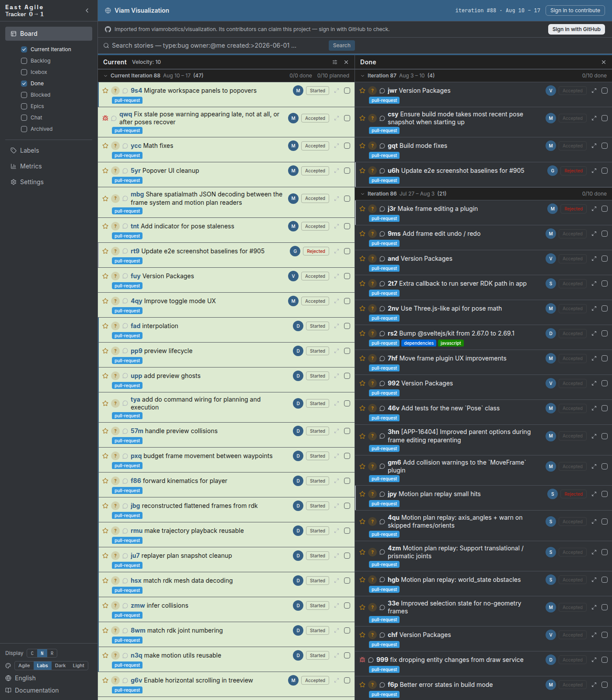Click the D avatar on fad interpolation story
Viewport: 612px width, 700px height.
coord(298,326)
